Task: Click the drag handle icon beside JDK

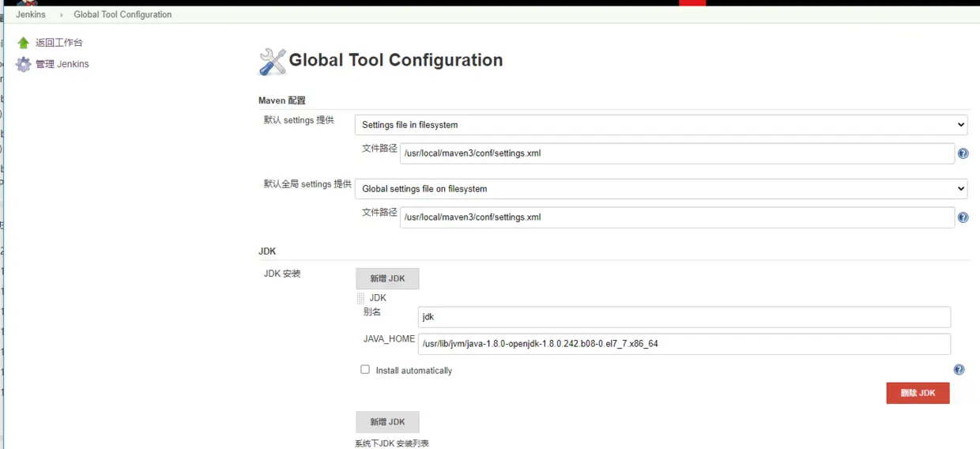Action: pyautogui.click(x=360, y=298)
